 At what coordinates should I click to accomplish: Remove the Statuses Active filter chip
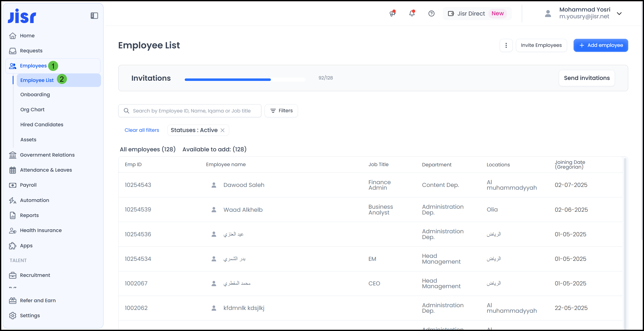tap(223, 130)
